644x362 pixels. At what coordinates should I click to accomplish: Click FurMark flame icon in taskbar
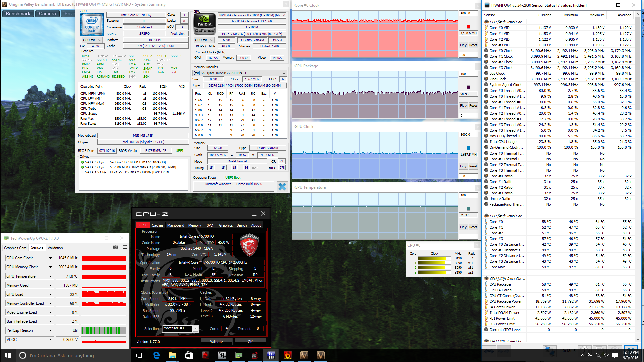click(x=287, y=355)
